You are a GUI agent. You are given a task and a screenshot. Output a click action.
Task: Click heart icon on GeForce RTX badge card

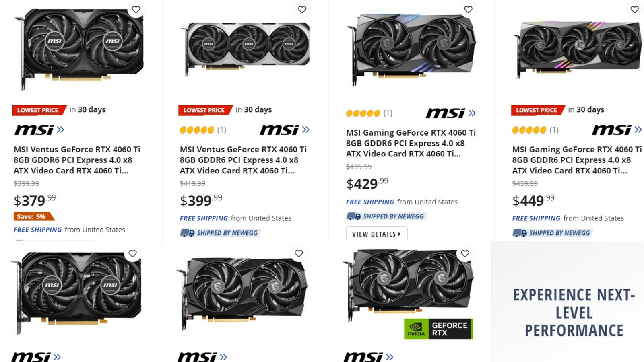coord(465,253)
